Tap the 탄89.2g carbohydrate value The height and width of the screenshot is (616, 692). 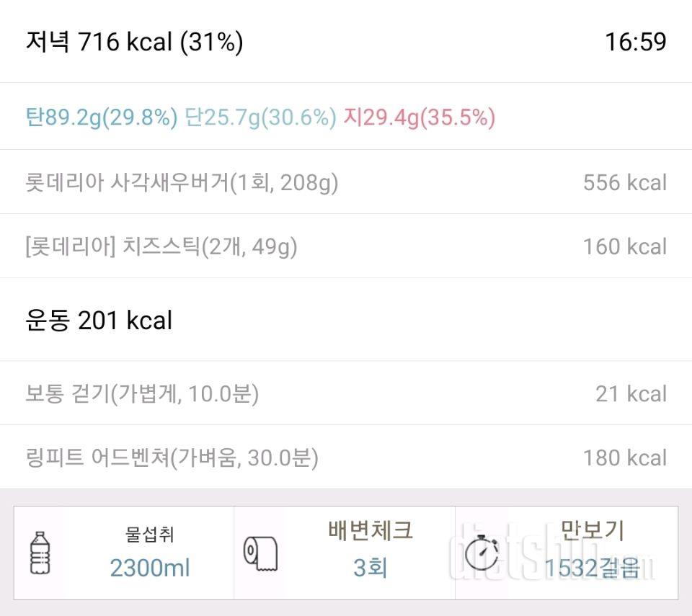click(102, 117)
